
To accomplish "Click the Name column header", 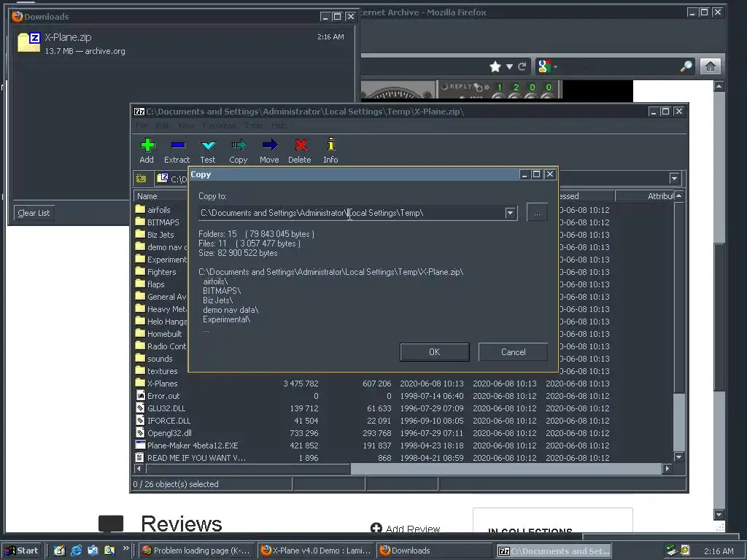I will (x=160, y=196).
